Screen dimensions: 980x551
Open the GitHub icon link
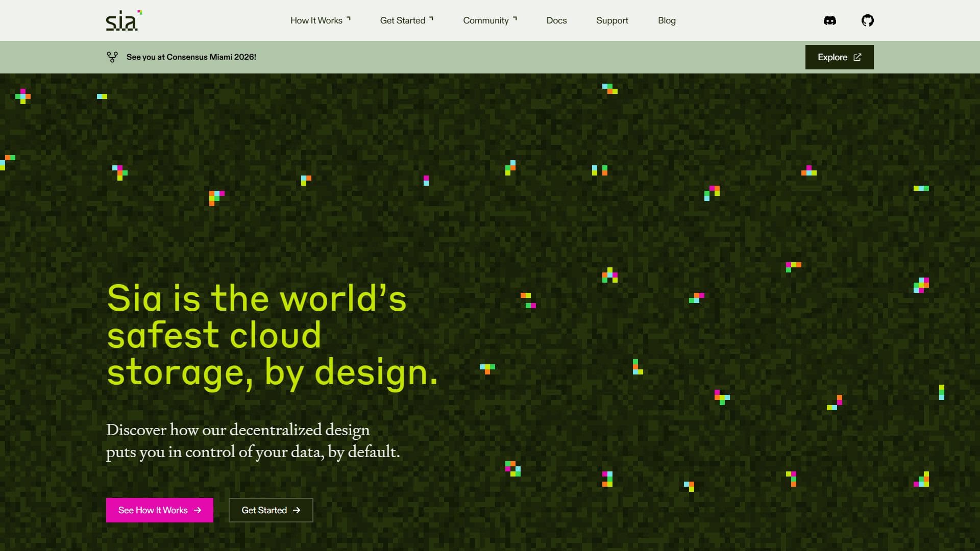coord(867,20)
